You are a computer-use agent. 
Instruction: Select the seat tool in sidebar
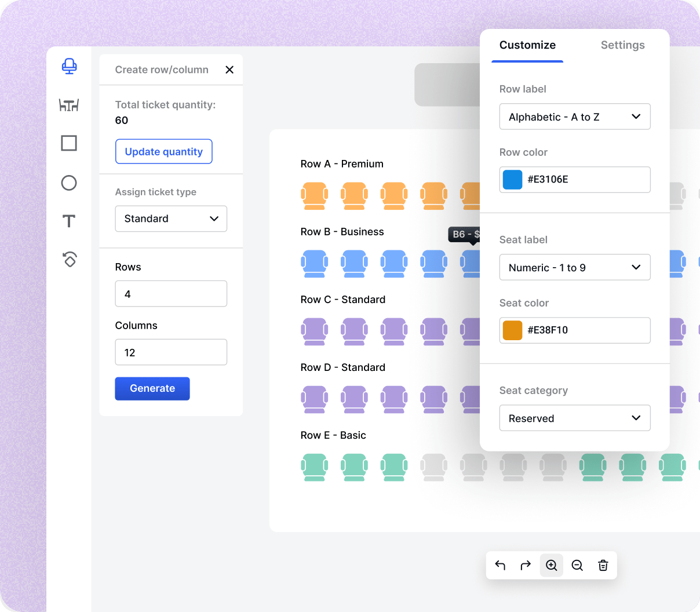coord(69,66)
